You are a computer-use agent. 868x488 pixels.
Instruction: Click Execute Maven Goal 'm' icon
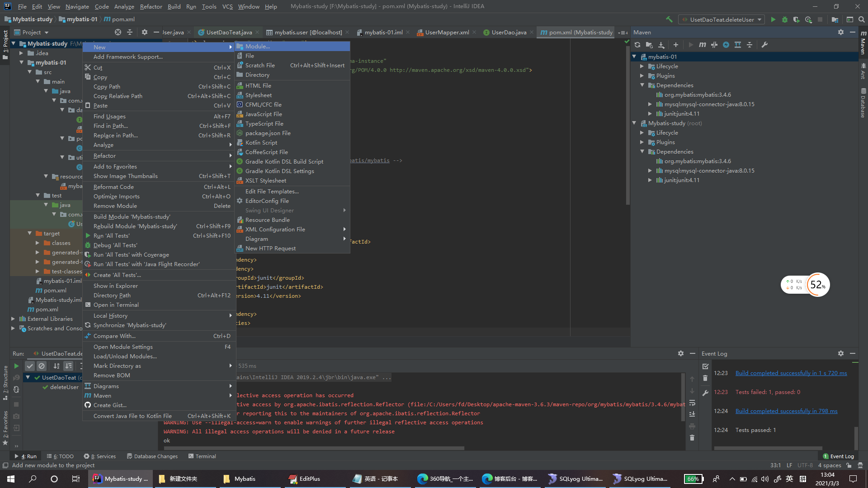tap(702, 45)
